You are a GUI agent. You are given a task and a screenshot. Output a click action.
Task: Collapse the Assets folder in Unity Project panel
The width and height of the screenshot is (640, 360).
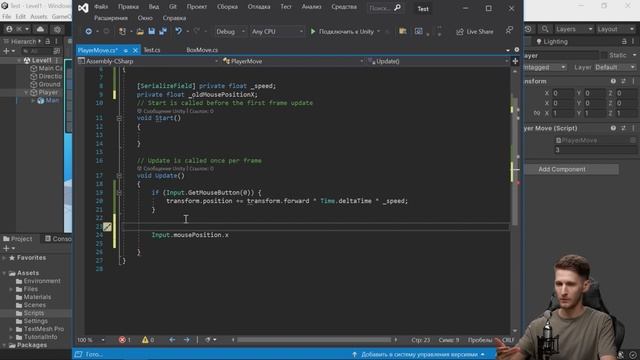(4, 273)
